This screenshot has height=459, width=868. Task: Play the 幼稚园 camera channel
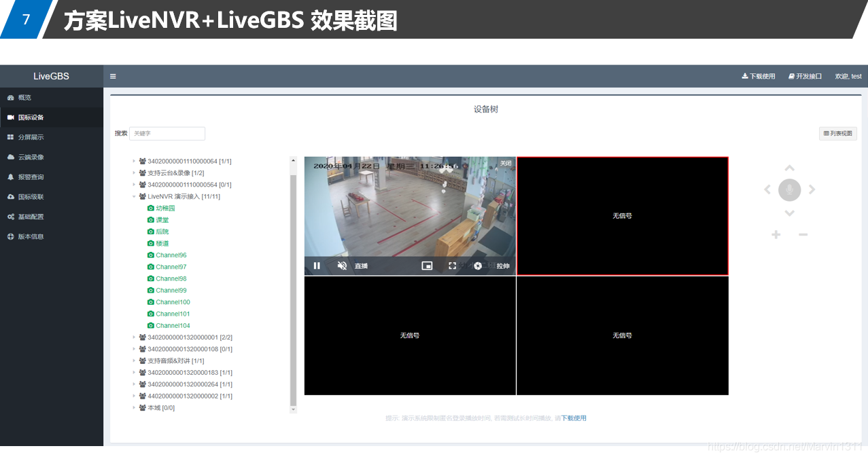click(x=165, y=208)
